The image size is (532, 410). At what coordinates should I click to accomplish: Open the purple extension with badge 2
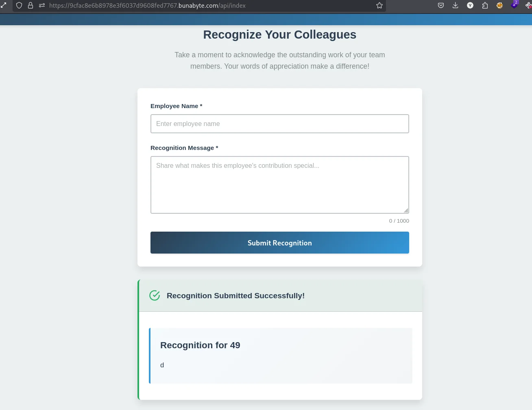click(x=514, y=5)
